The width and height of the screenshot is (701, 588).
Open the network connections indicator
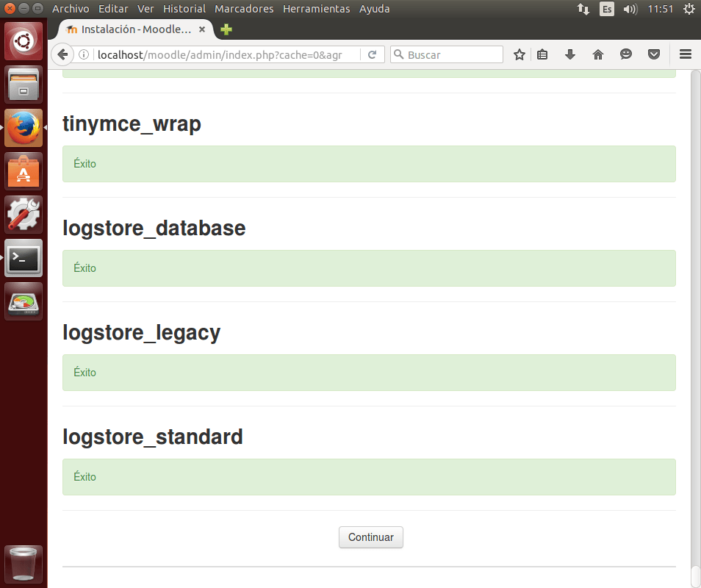pos(583,9)
